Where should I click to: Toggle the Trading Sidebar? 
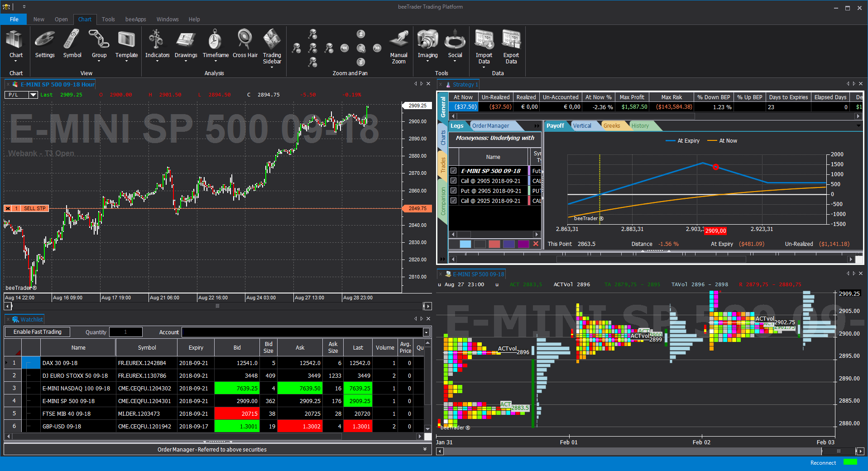(x=272, y=46)
